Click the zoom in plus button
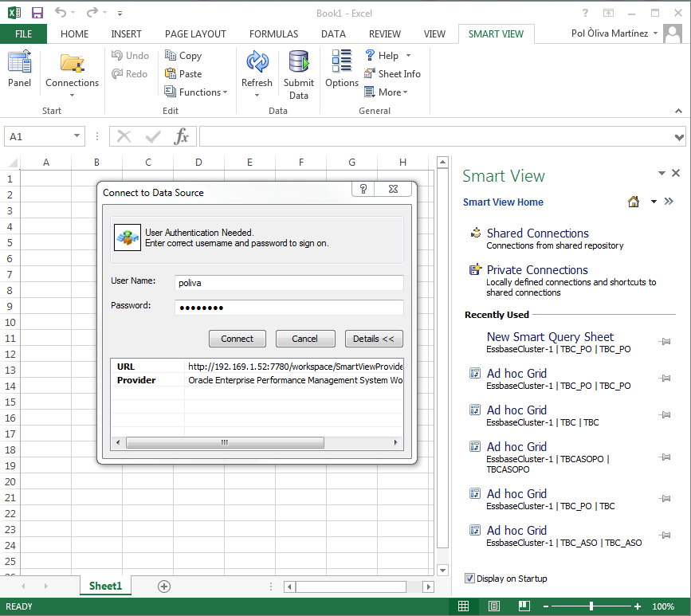The width and height of the screenshot is (691, 616). pyautogui.click(x=638, y=606)
